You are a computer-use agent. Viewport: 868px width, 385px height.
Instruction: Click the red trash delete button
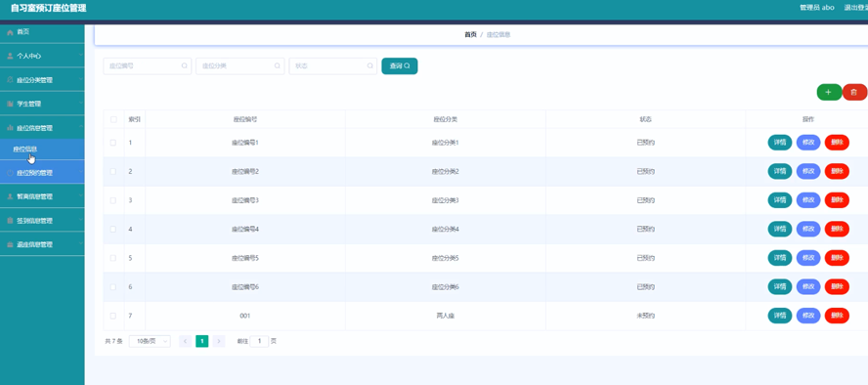coord(854,93)
